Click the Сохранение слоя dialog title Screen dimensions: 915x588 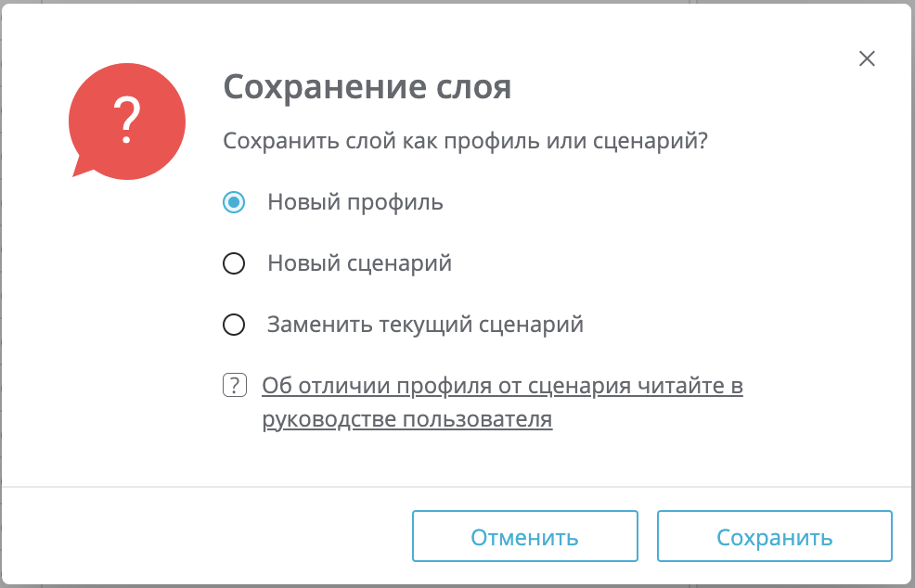click(367, 87)
